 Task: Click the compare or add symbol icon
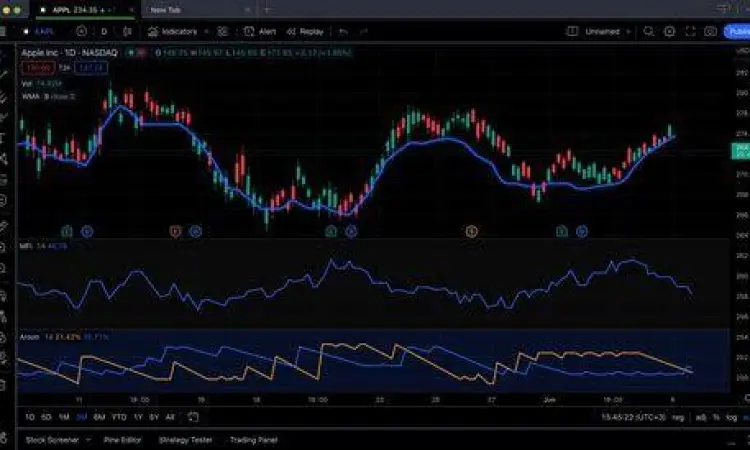(x=81, y=32)
